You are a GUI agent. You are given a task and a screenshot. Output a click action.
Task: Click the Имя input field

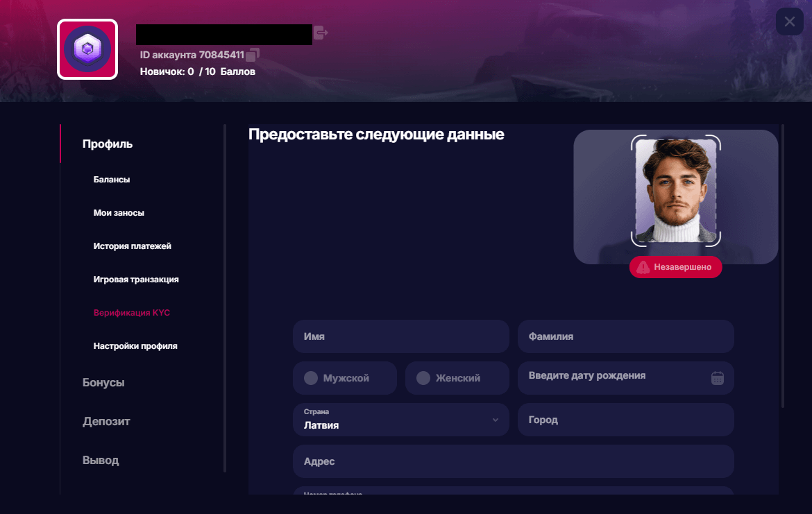click(400, 336)
